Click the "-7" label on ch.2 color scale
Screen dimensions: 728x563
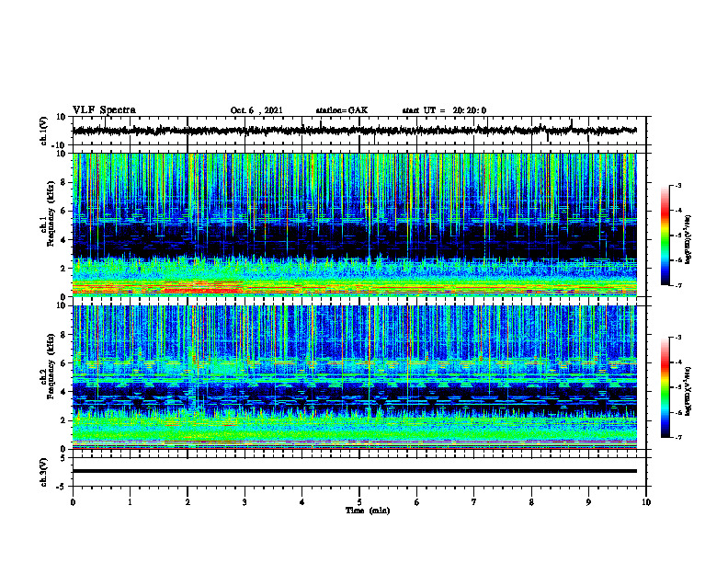click(x=677, y=437)
